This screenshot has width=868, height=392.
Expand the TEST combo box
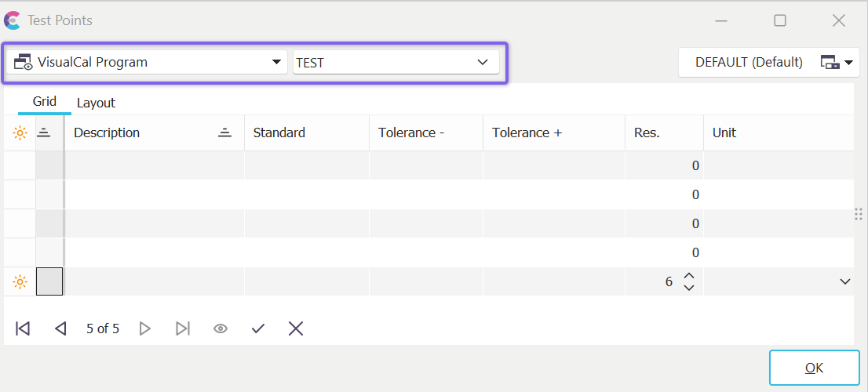[483, 63]
